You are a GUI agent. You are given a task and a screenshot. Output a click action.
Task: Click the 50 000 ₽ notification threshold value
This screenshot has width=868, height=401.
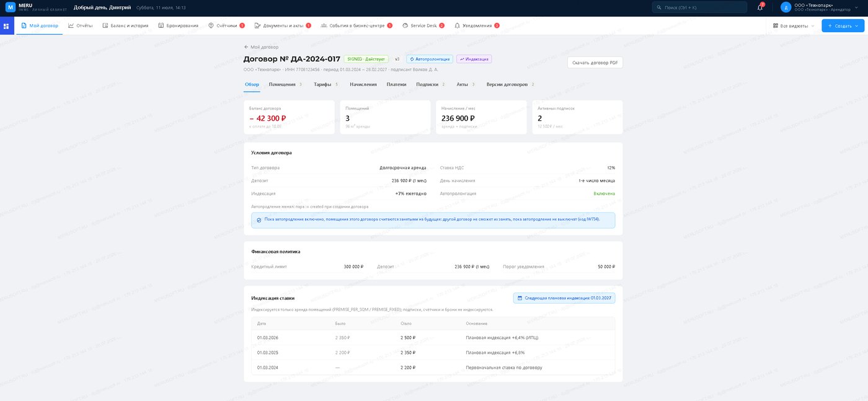click(x=606, y=267)
